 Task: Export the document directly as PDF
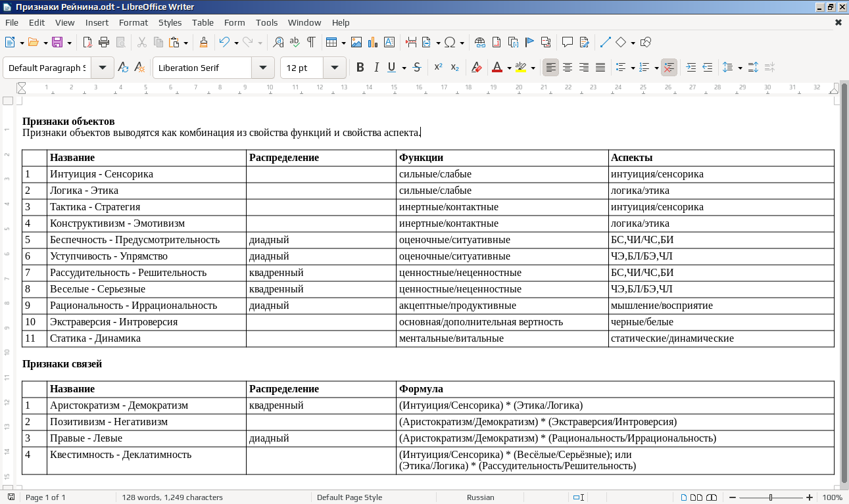tap(87, 43)
